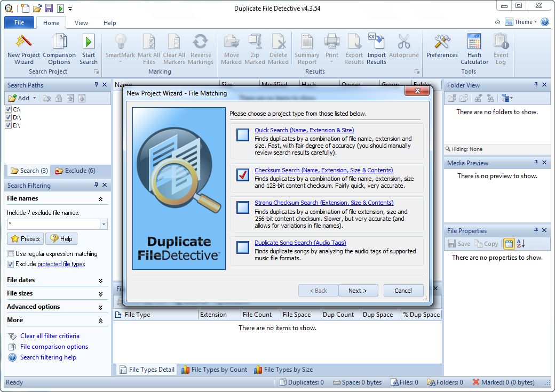
Task: Open the file names combo box dropdown
Action: pyautogui.click(x=104, y=224)
